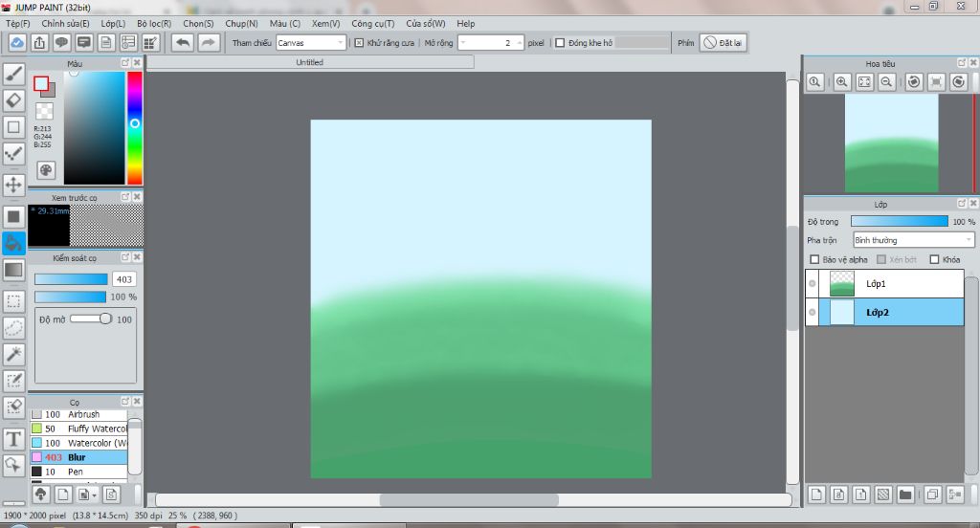Select the Brush tool in left toolbar
980x528 pixels.
[13, 74]
